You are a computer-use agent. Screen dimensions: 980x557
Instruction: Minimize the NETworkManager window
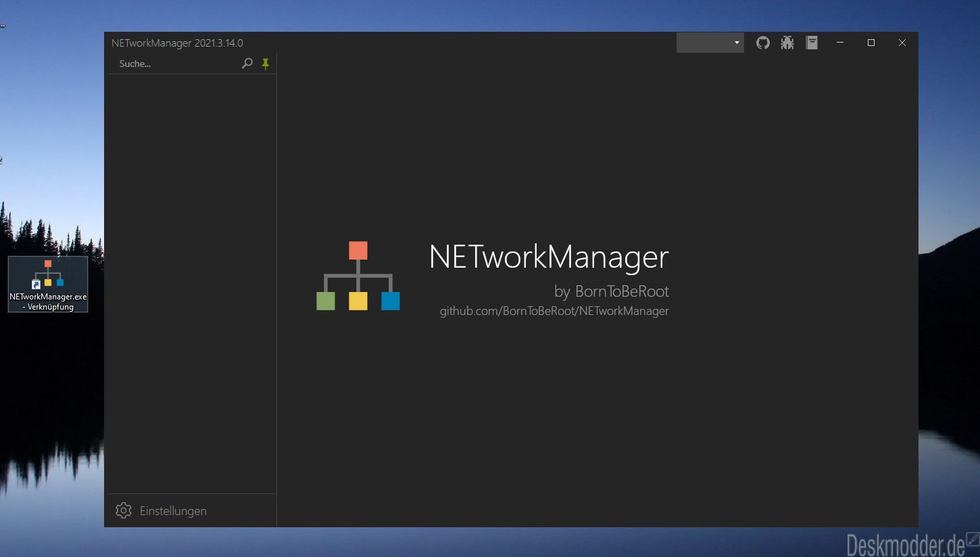tap(840, 43)
